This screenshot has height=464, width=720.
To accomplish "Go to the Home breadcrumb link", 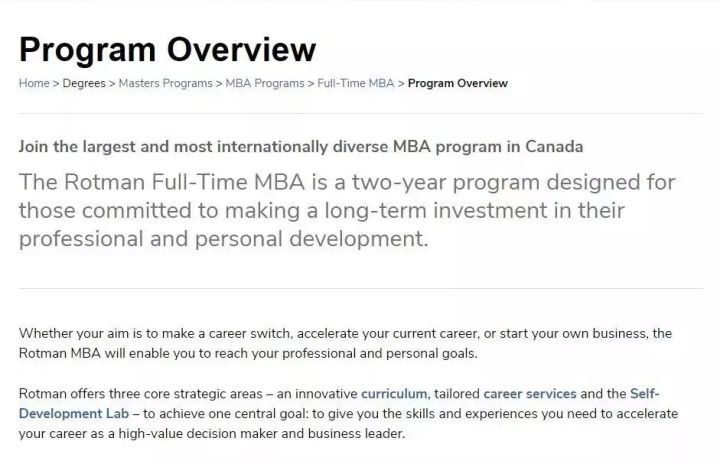I will [34, 83].
